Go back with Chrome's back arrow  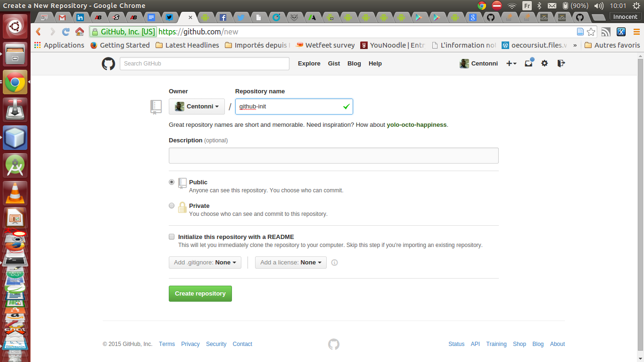(x=39, y=32)
